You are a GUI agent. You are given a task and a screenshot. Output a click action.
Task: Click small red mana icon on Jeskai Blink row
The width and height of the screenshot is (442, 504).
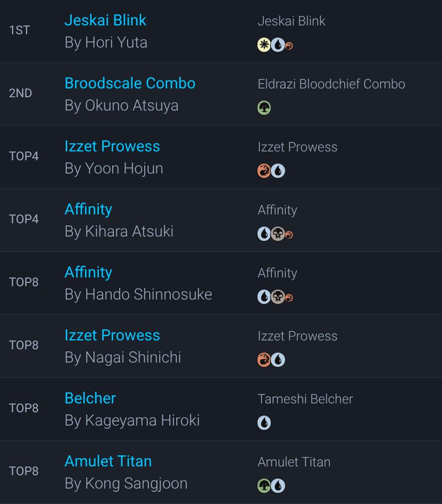(289, 46)
